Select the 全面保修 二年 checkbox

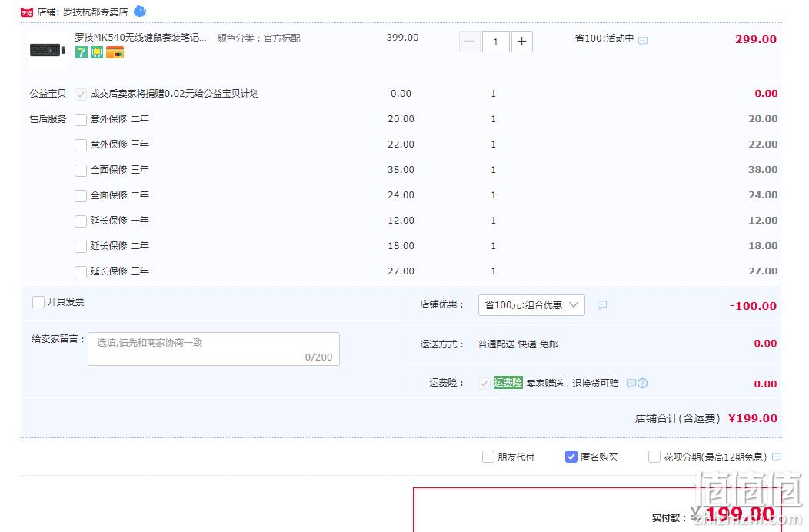tap(81, 195)
